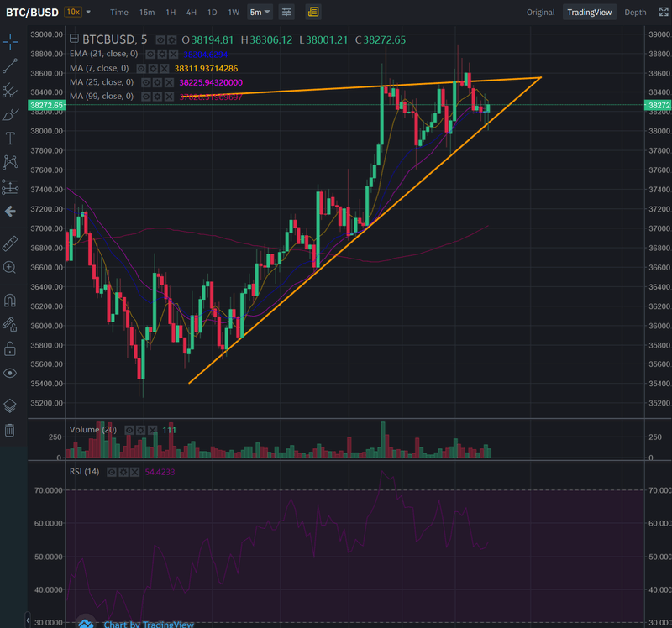Click the MA 25 value 38225.94320000
The image size is (672, 628).
click(211, 82)
